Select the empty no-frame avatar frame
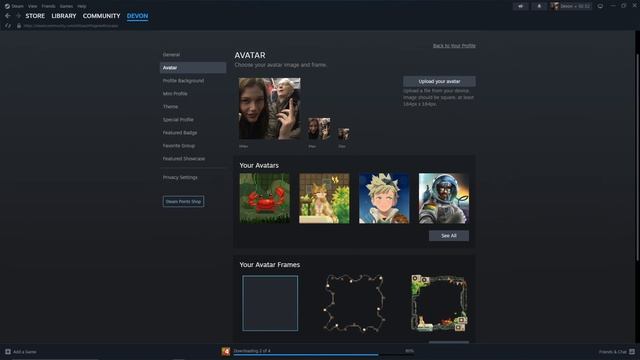The height and width of the screenshot is (360, 640). click(x=270, y=303)
